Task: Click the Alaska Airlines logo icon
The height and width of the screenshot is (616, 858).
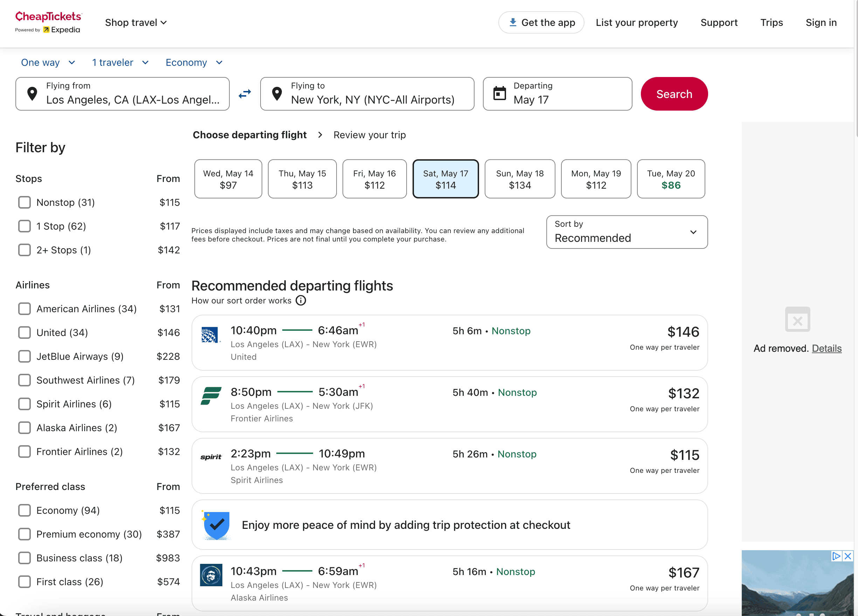Action: point(211,575)
